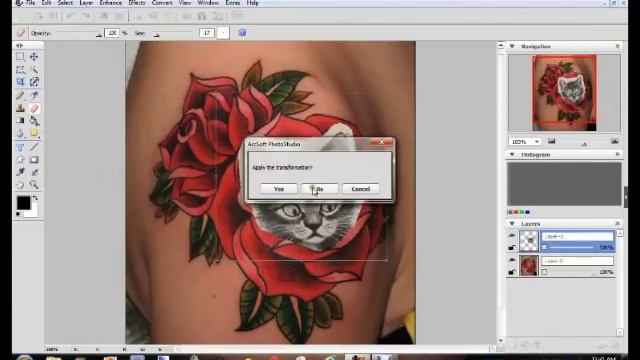Image resolution: width=640 pixels, height=360 pixels.
Task: Tick the checkbox in the Layer-0 row
Action: (544, 272)
